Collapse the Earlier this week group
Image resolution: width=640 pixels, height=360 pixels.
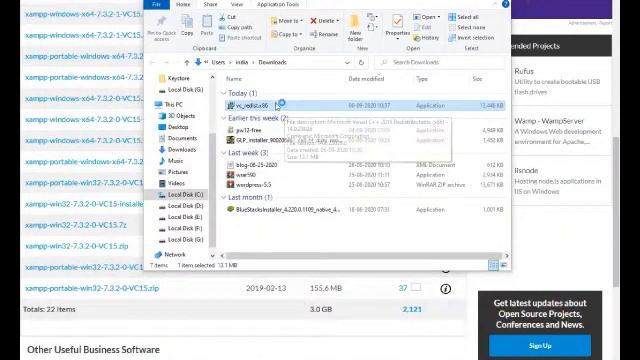(224, 118)
